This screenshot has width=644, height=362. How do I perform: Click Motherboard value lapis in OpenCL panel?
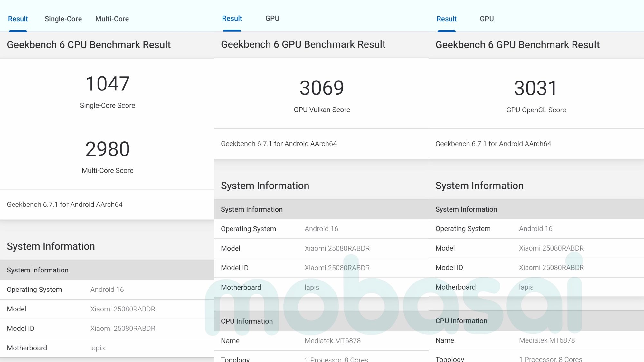point(526,287)
